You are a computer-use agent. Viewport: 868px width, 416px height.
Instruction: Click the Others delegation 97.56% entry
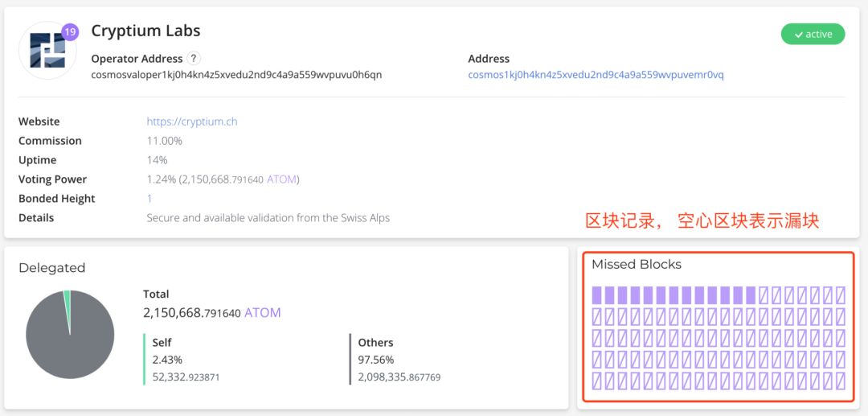[x=375, y=360]
